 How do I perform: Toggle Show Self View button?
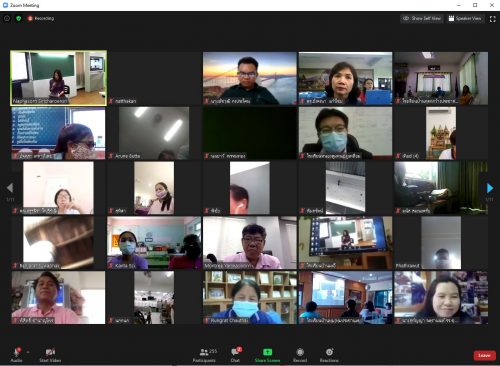pyautogui.click(x=422, y=19)
